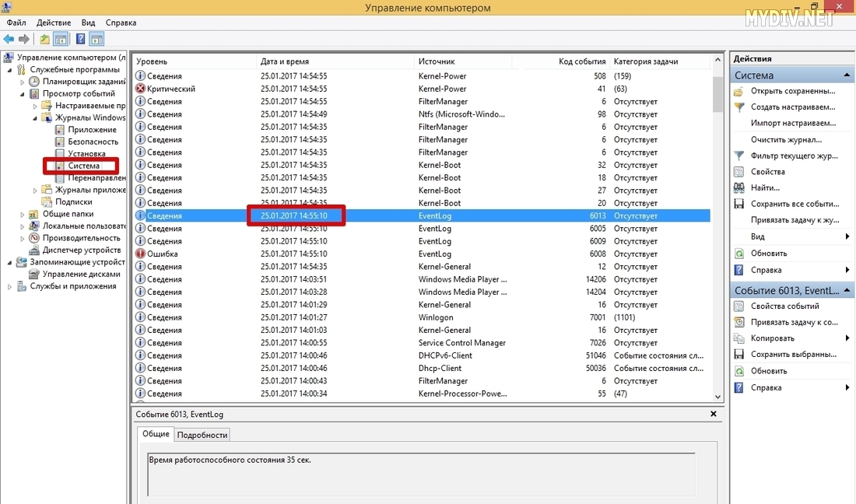The width and height of the screenshot is (856, 504).
Task: Open the Действие menu
Action: [x=54, y=23]
